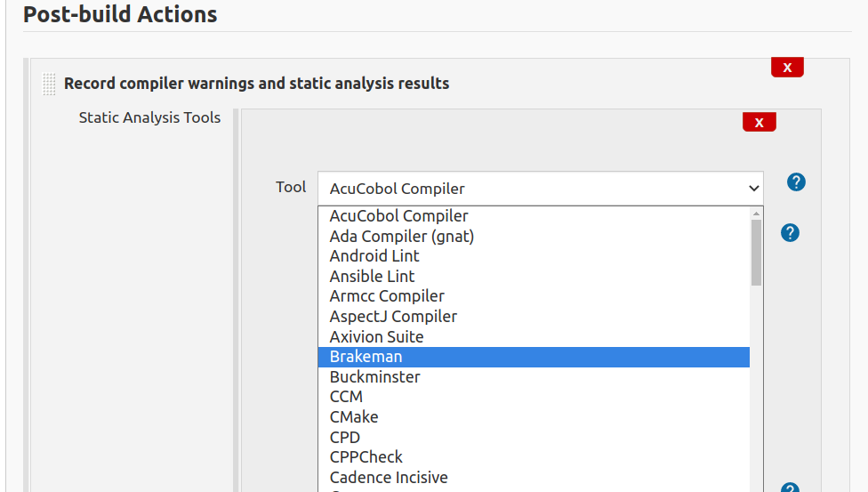
Task: Select AspectJ Compiler option
Action: 534,317
